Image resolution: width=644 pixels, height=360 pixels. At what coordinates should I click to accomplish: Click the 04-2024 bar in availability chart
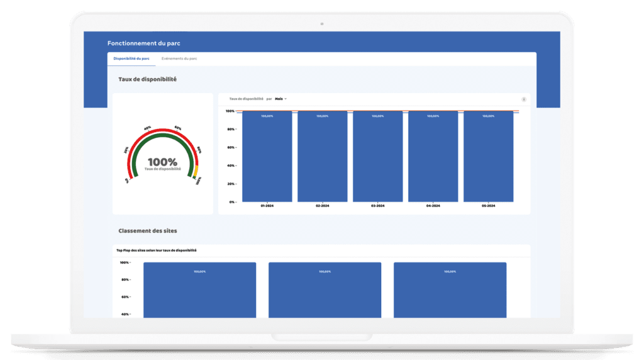[433, 157]
